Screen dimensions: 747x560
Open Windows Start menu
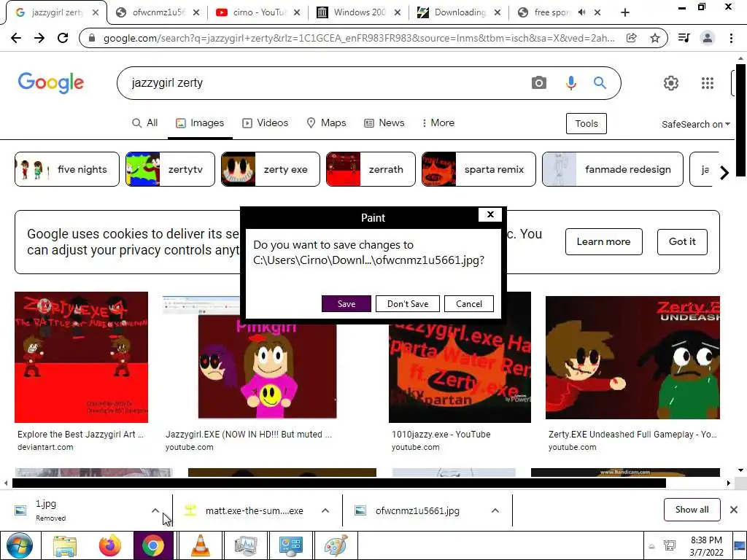20,545
